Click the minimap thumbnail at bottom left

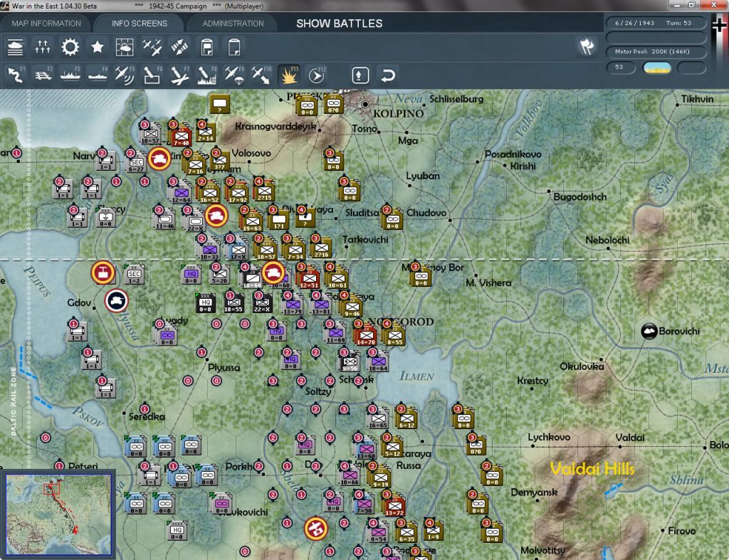58,514
